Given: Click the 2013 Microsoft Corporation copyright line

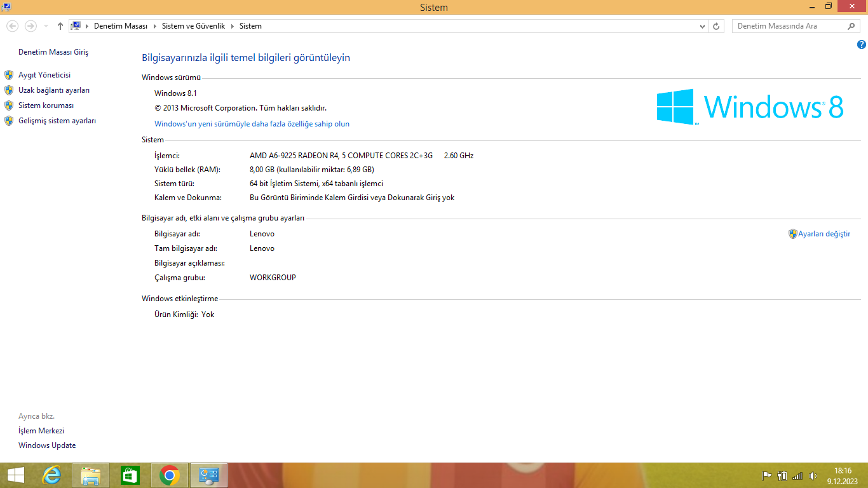Looking at the screenshot, I should pyautogui.click(x=240, y=108).
